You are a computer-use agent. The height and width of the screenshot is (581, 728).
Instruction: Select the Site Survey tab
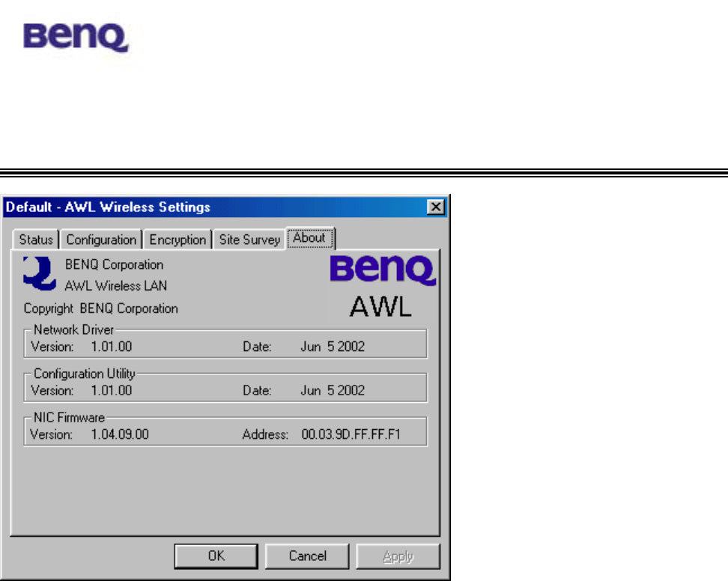[249, 240]
